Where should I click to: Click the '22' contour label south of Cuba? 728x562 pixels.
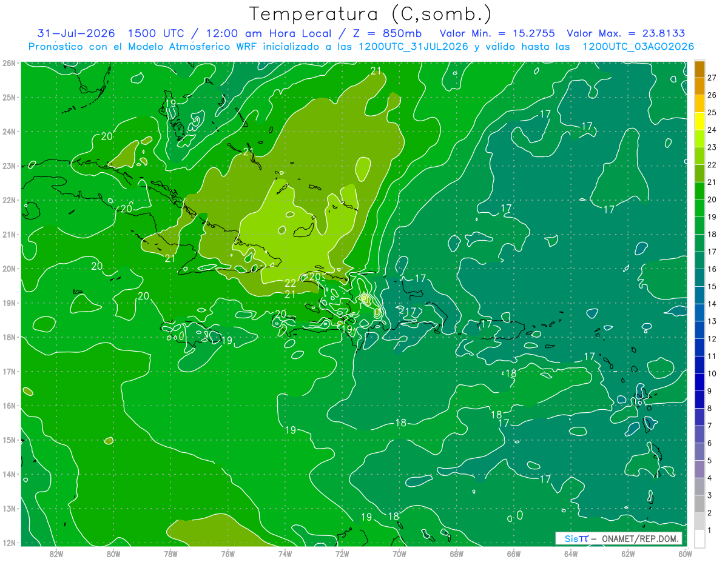pyautogui.click(x=290, y=283)
